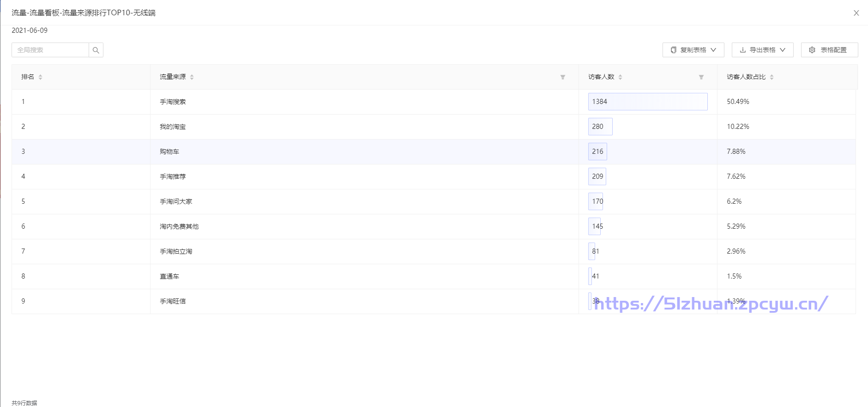Focus the 全局搜索 search field
Viewport: 868px width, 407px height.
tap(50, 50)
